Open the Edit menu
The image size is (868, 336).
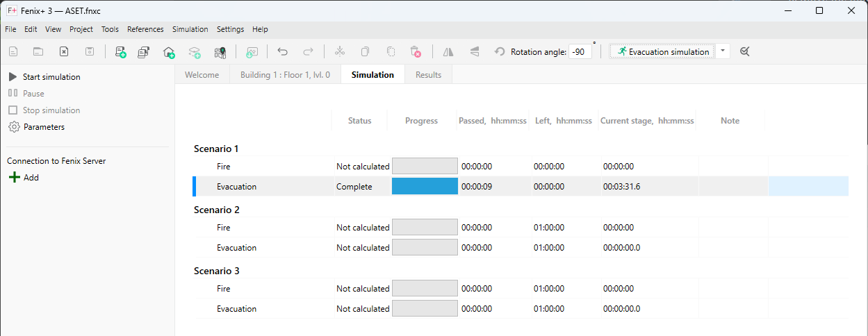(31, 29)
